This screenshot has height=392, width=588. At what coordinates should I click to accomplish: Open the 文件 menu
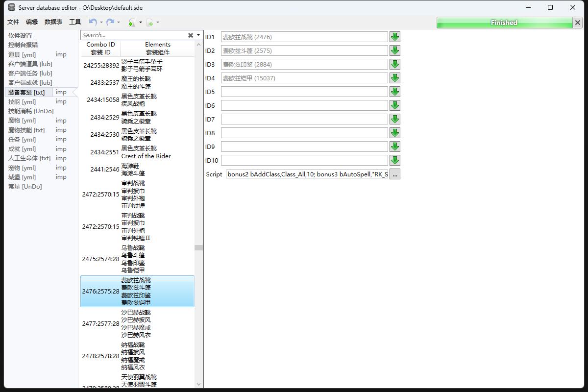[13, 22]
